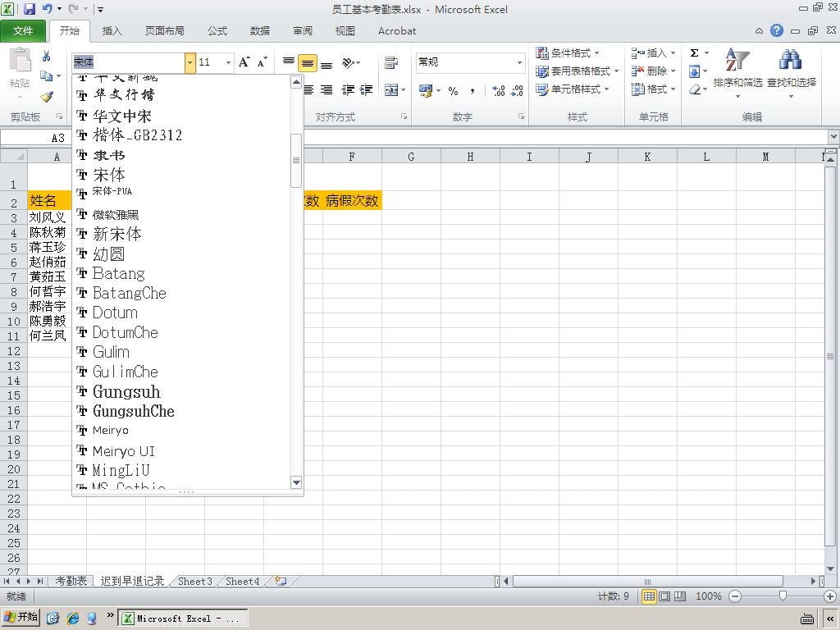This screenshot has height=630, width=840.
Task: Switch to Page Layout view in status bar
Action: pyautogui.click(x=664, y=596)
